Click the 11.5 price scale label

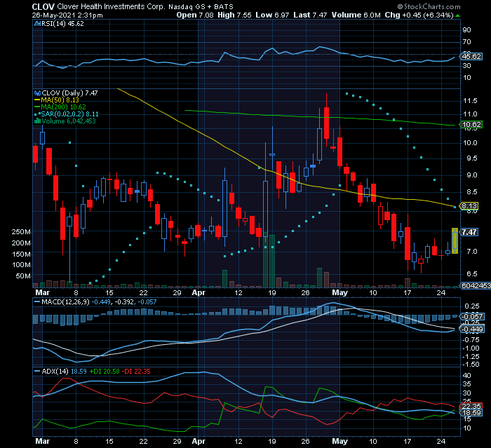point(471,101)
